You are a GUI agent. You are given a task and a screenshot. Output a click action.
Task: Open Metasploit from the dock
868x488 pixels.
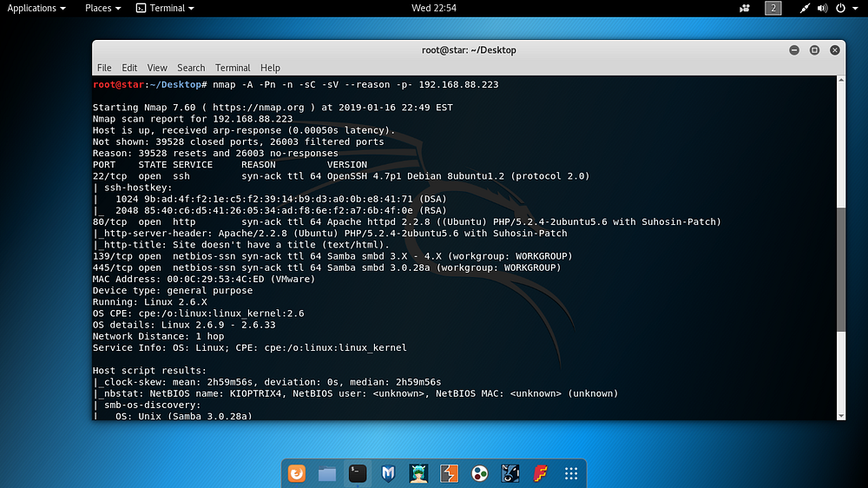point(388,473)
